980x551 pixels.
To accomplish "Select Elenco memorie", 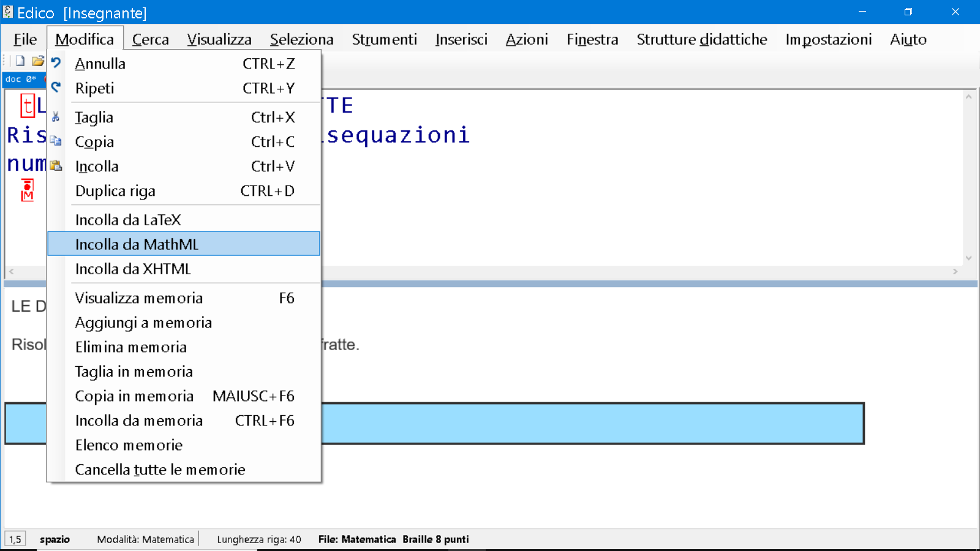I will coord(184,444).
